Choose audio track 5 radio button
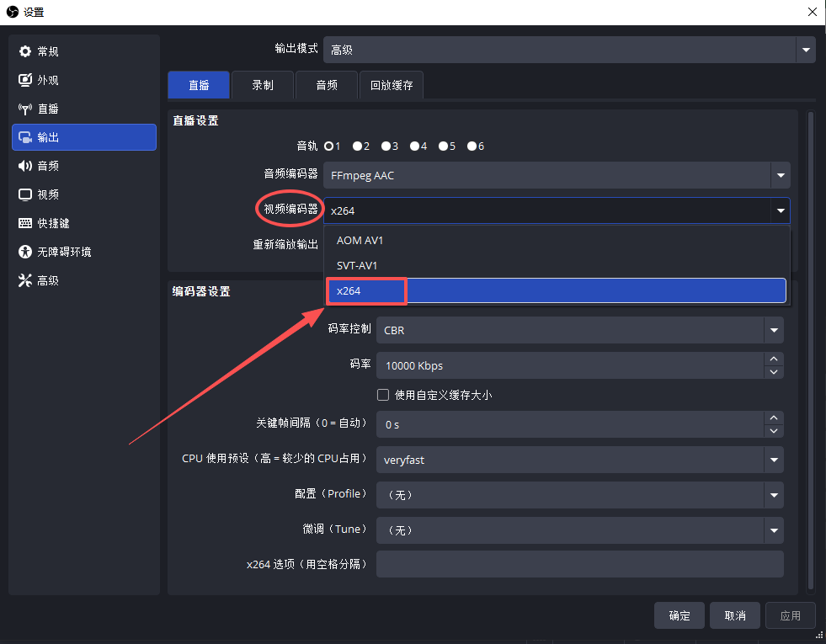 pos(444,146)
